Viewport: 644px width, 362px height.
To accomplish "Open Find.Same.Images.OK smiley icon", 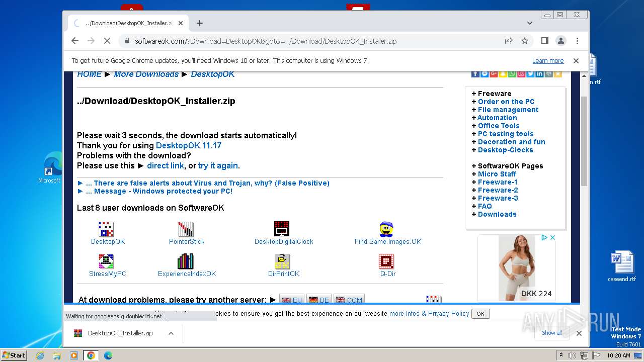I will [386, 229].
